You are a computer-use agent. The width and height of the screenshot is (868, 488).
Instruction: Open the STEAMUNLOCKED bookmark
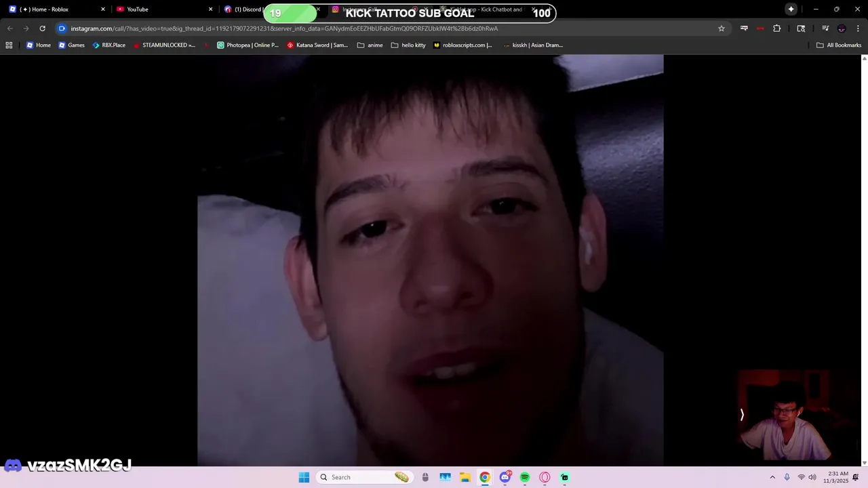click(x=164, y=45)
